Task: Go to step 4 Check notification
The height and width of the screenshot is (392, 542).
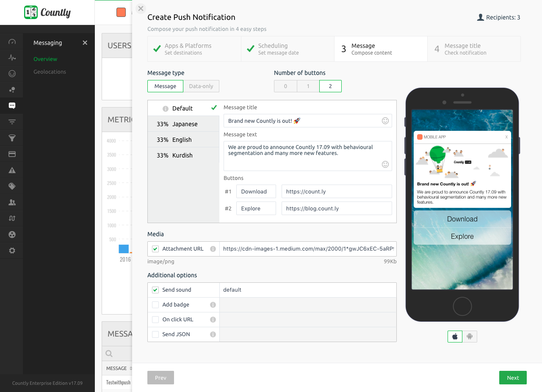Action: (x=474, y=49)
